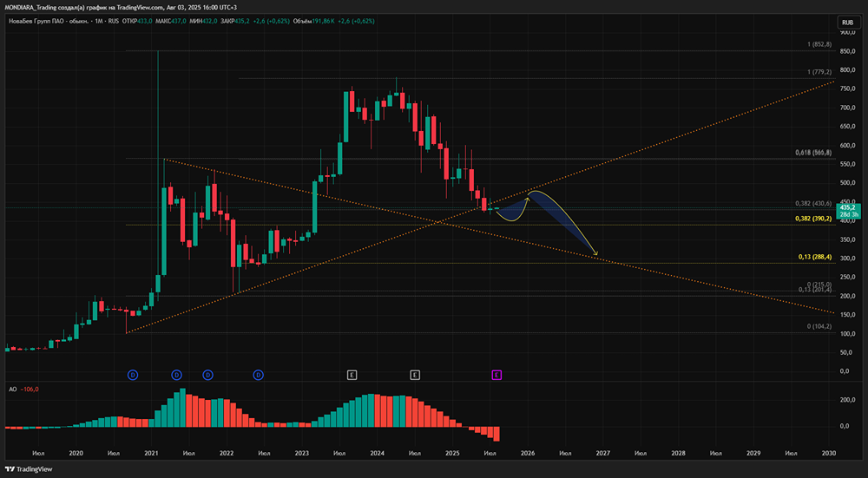The width and height of the screenshot is (868, 478).
Task: Click the 2020 label on the time axis
Action: click(76, 453)
